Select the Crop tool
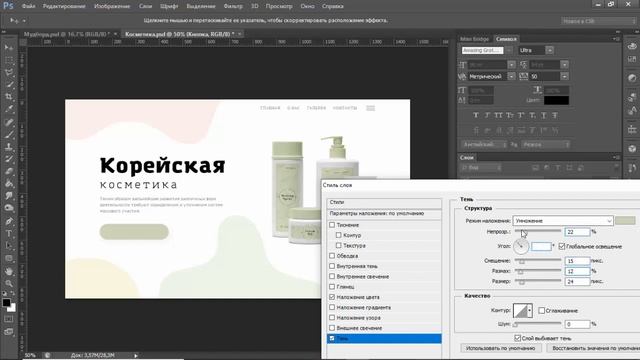Image resolution: width=640 pixels, height=360 pixels. [9, 97]
